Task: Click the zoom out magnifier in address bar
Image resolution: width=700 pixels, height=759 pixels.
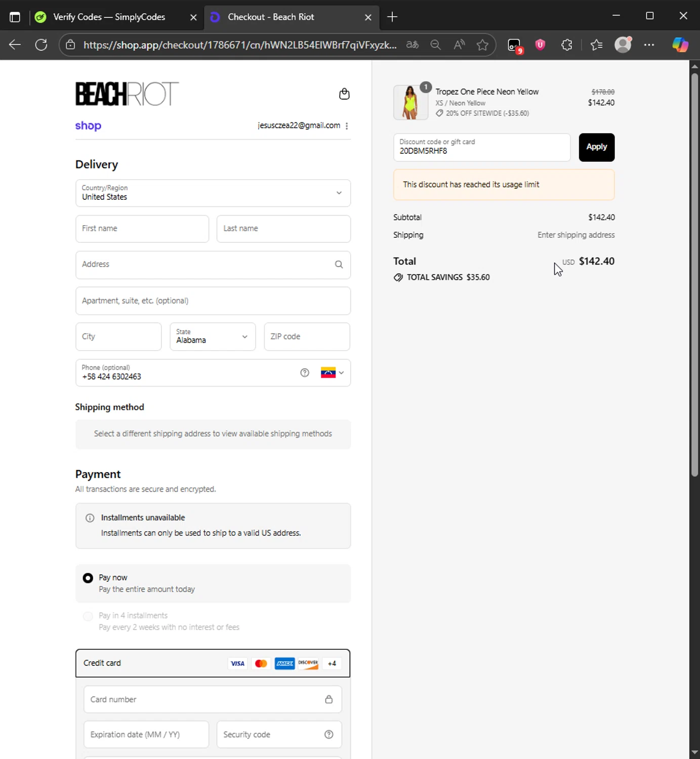Action: point(436,45)
